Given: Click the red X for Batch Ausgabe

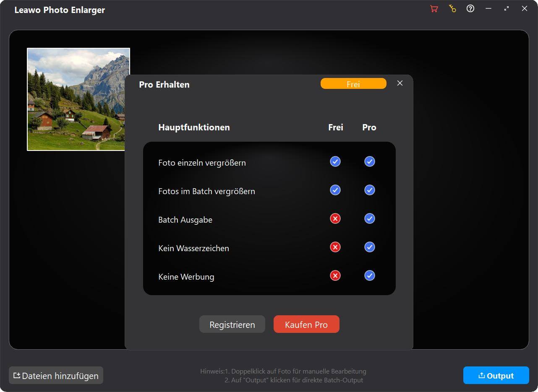Looking at the screenshot, I should tap(335, 218).
